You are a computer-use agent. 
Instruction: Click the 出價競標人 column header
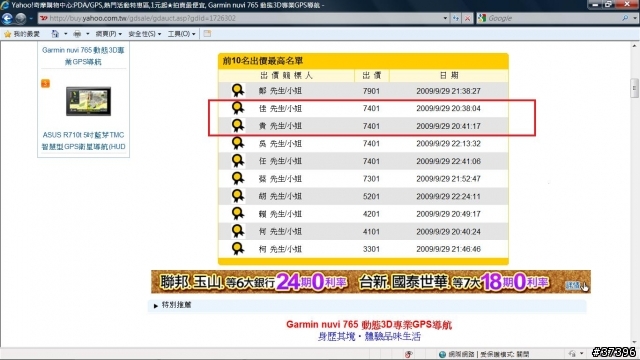coord(286,76)
